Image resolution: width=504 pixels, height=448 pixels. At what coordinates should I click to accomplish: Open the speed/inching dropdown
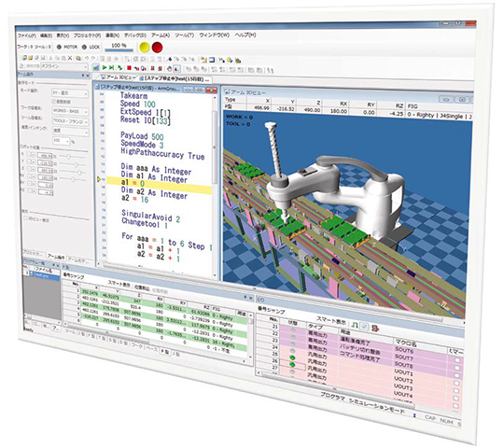(x=71, y=132)
